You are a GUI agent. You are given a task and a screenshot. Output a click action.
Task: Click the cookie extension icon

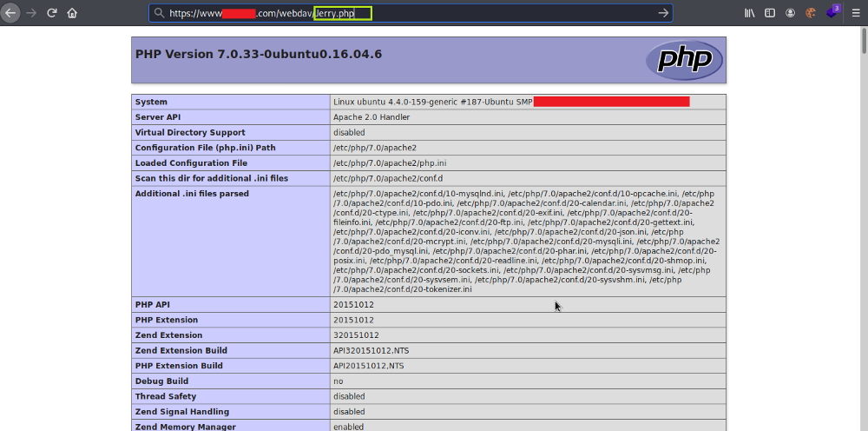coord(811,13)
